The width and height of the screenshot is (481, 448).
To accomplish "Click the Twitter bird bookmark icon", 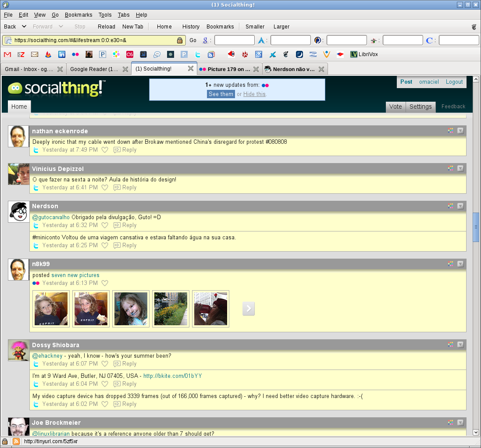I will point(198,54).
